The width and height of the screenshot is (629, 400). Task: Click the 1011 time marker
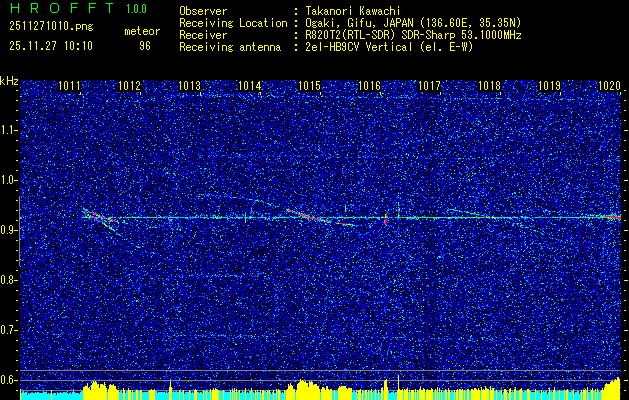[69, 86]
